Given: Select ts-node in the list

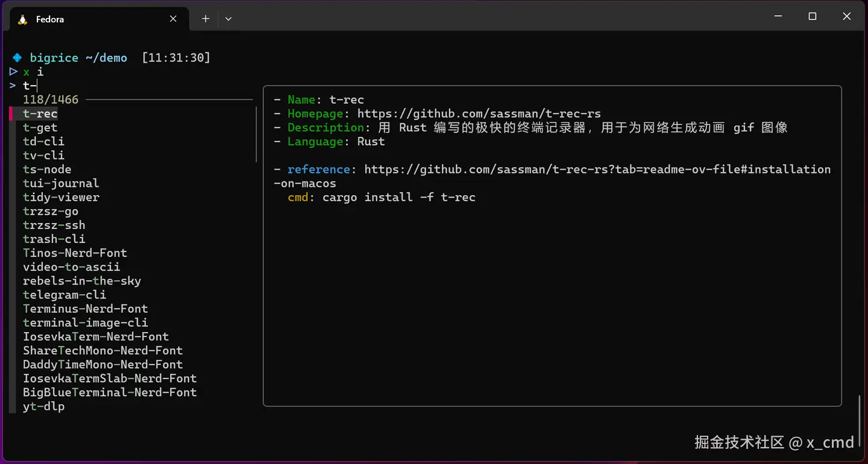Looking at the screenshot, I should point(47,169).
